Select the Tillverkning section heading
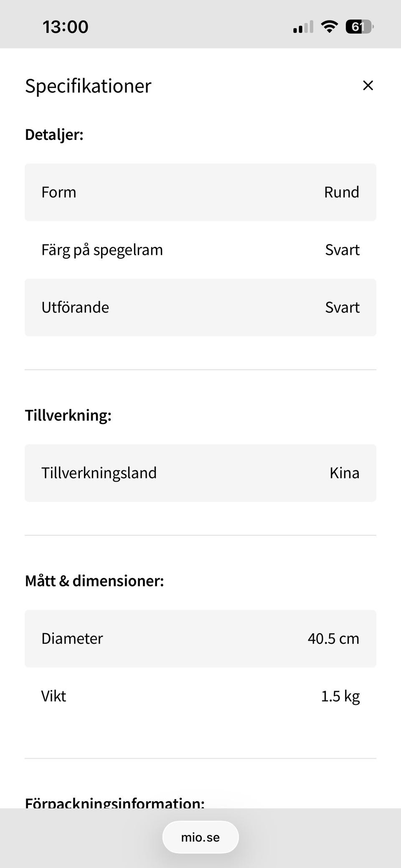This screenshot has height=868, width=401. tap(69, 415)
